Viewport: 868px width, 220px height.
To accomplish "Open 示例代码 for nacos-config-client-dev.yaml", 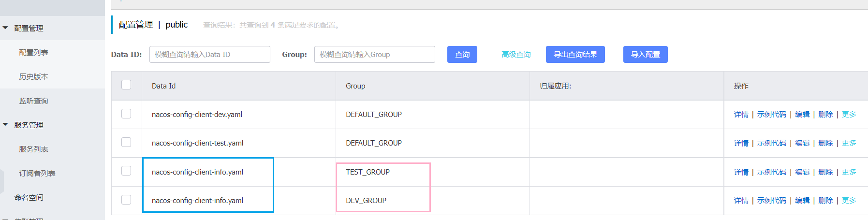I will click(772, 115).
